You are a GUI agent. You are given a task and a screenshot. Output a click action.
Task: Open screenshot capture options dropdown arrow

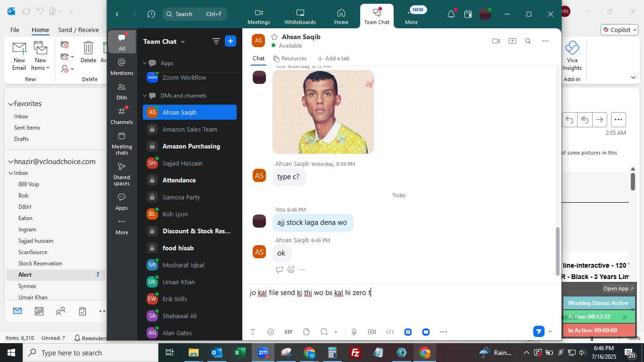pos(336,332)
